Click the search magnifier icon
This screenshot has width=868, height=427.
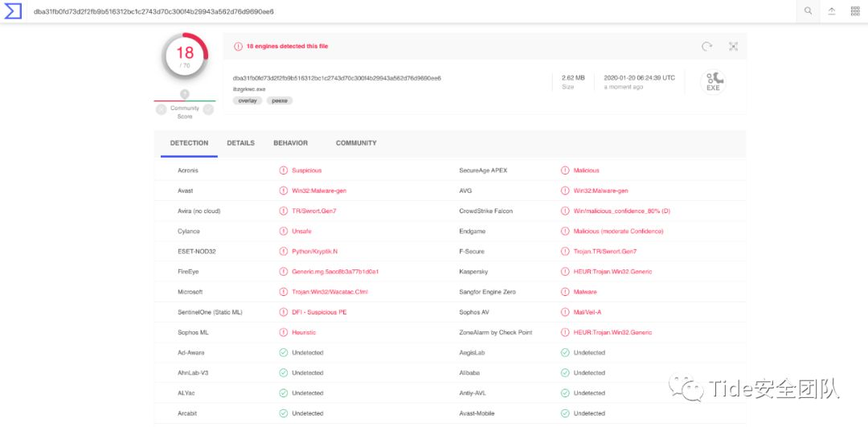[808, 11]
